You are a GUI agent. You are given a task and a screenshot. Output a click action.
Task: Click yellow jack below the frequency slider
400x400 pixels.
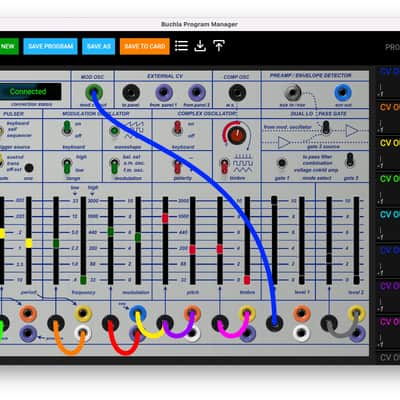[83, 313]
